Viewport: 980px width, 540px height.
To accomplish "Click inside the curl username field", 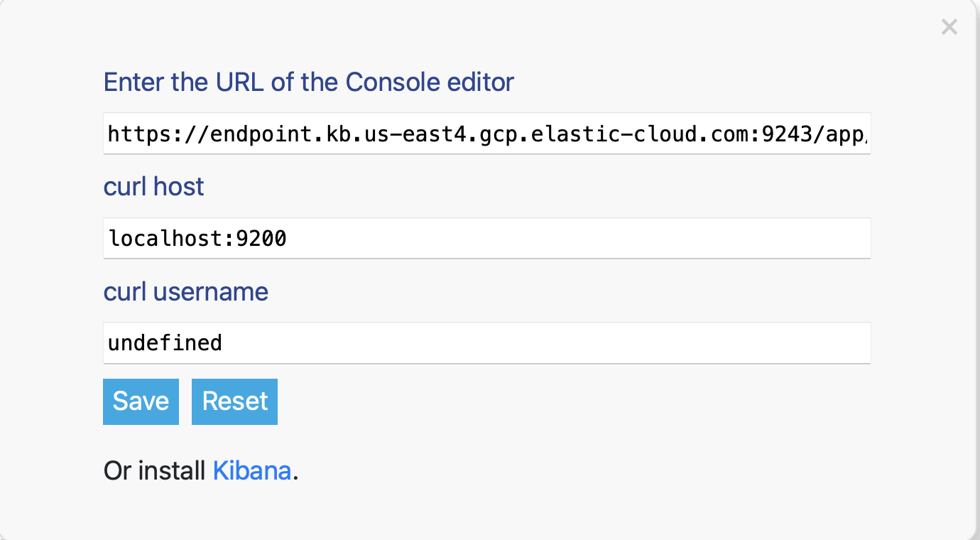I will (487, 342).
